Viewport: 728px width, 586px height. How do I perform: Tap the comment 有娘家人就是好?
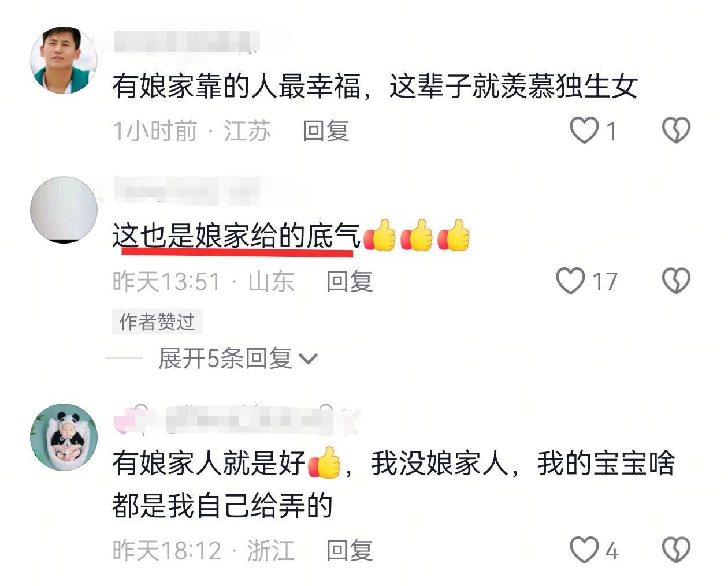coord(393,484)
